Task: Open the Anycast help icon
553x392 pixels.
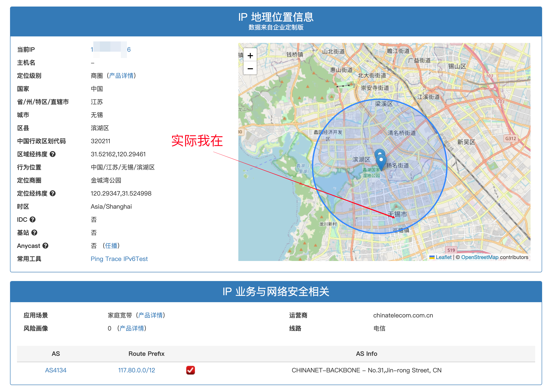Action: click(45, 245)
